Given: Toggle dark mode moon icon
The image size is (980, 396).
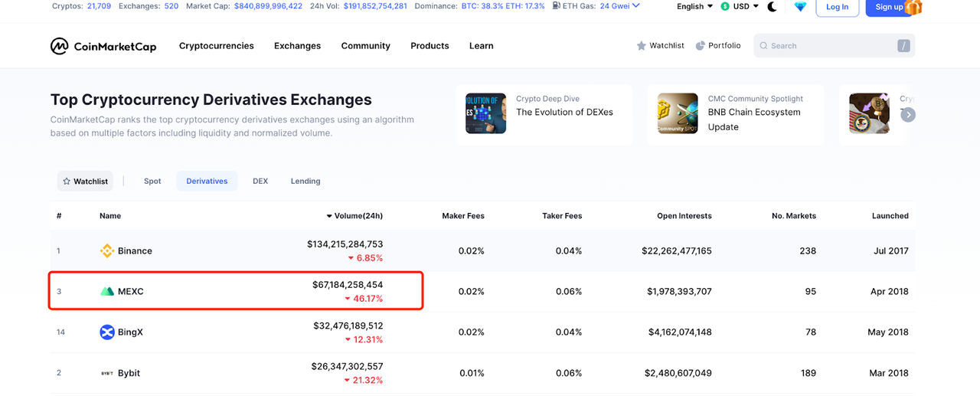Looking at the screenshot, I should point(773,7).
